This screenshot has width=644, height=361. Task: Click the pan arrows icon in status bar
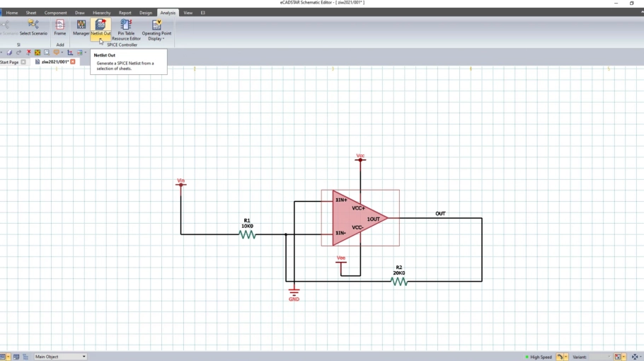tap(635, 357)
